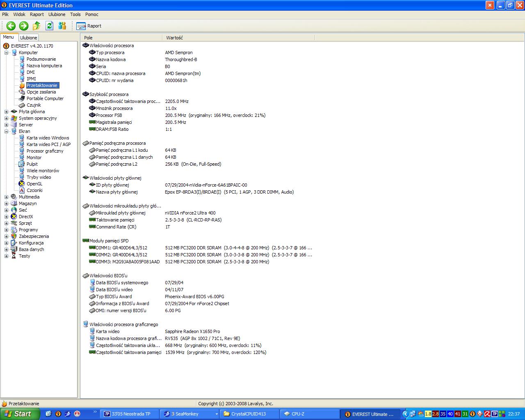
Task: Click the Czujnik sensor icon
Action: pos(22,105)
